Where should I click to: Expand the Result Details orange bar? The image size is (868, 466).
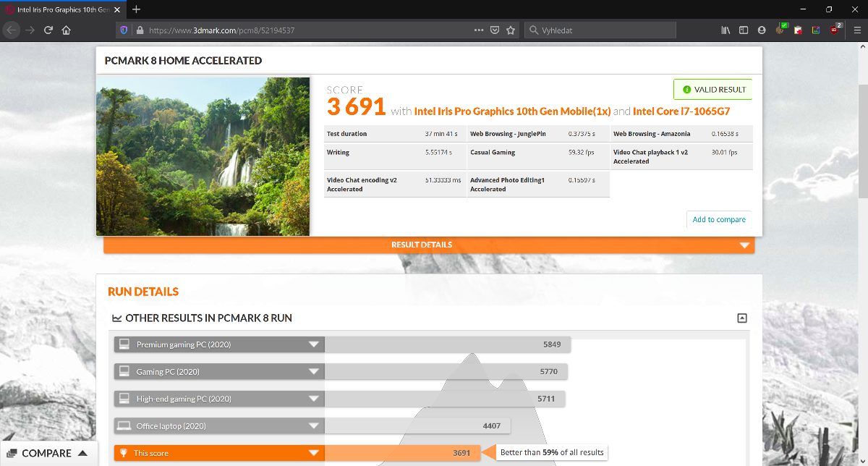[x=428, y=245]
